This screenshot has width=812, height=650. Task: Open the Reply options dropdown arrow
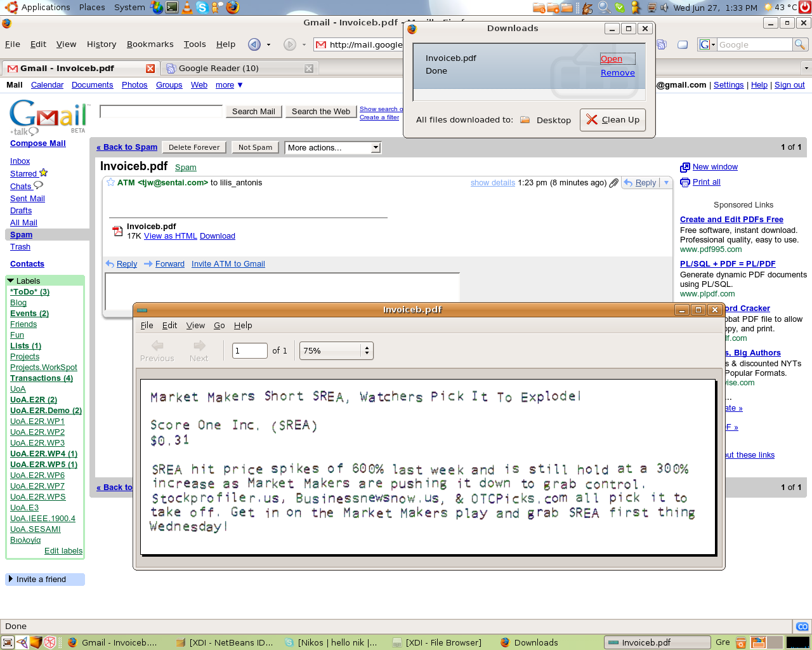click(x=666, y=183)
